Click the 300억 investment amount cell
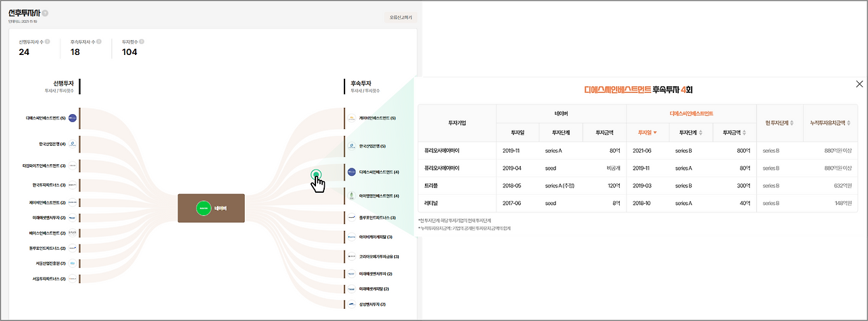Viewport: 868px width, 321px height. point(744,185)
